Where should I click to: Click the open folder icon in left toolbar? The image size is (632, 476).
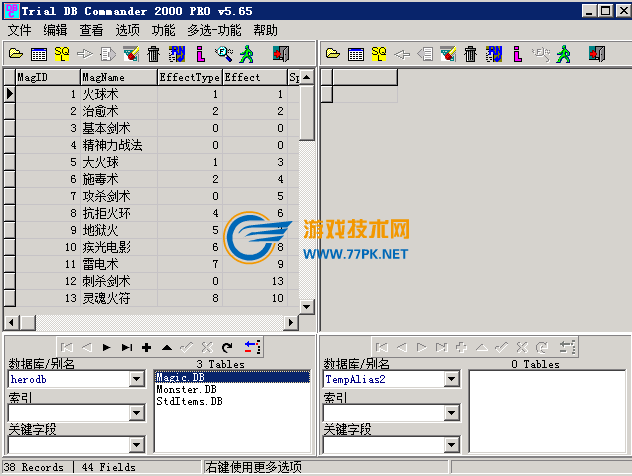(16, 54)
